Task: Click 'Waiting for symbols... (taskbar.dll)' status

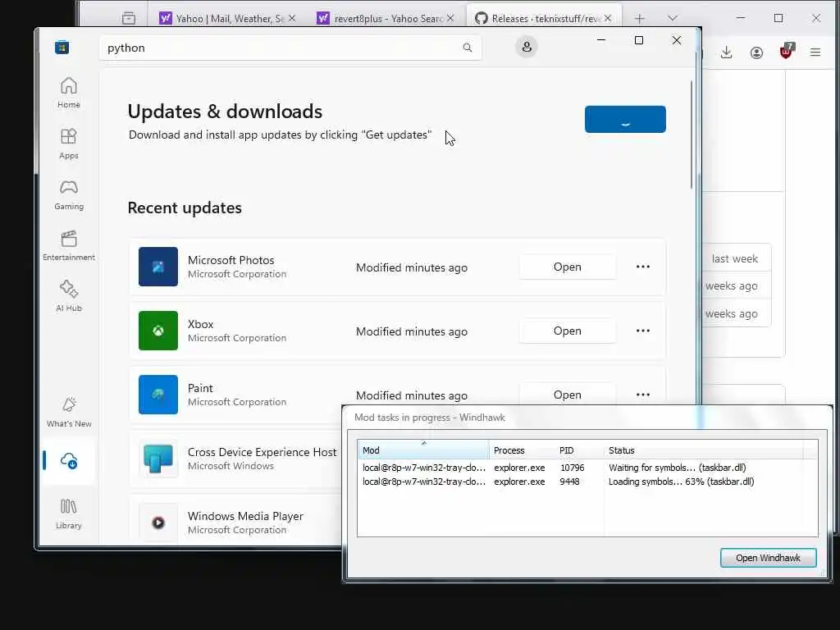Action: (x=677, y=468)
